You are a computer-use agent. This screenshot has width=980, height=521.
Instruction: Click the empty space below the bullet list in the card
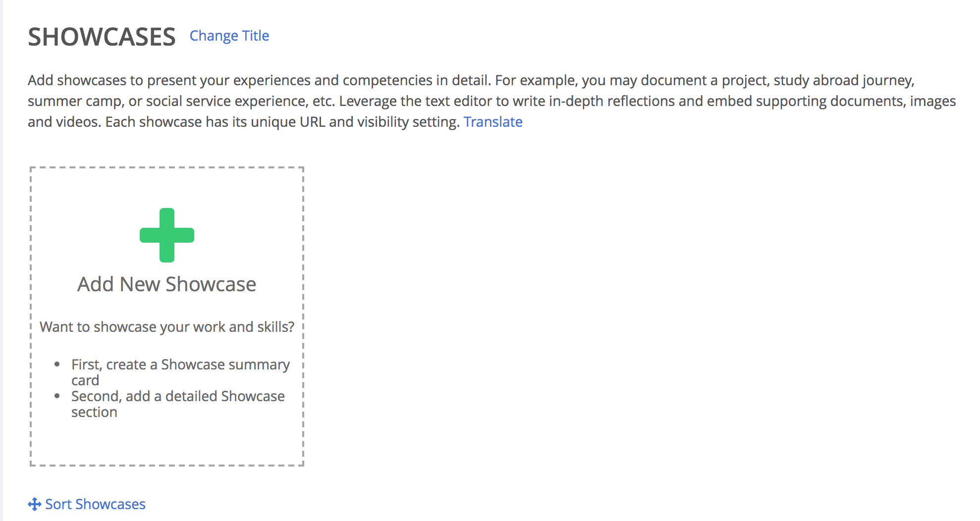[x=167, y=442]
